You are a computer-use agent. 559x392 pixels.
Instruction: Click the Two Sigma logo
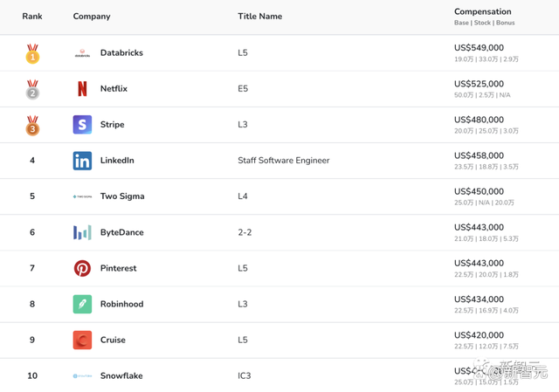point(82,196)
